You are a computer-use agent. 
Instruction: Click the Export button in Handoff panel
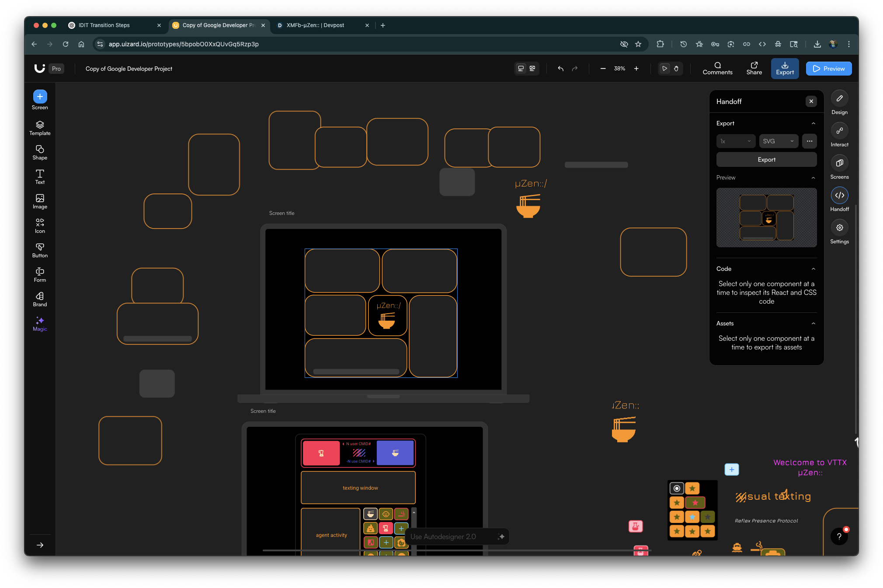(766, 159)
